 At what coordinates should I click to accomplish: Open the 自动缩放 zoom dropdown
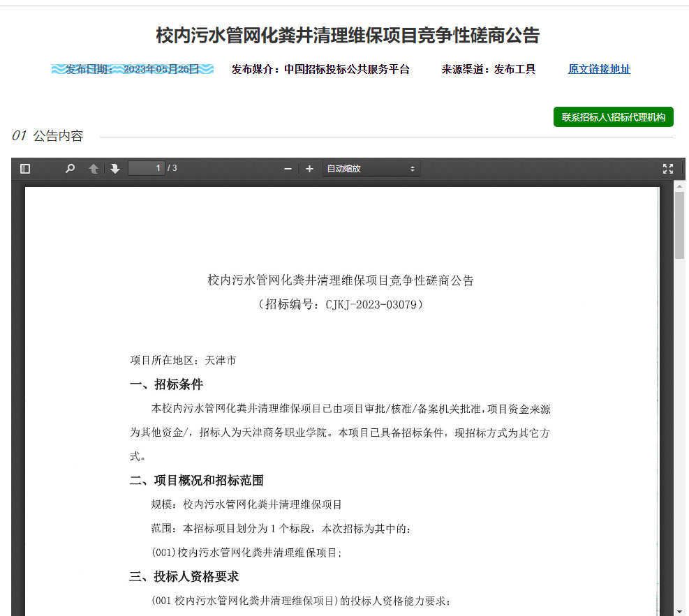(x=371, y=169)
